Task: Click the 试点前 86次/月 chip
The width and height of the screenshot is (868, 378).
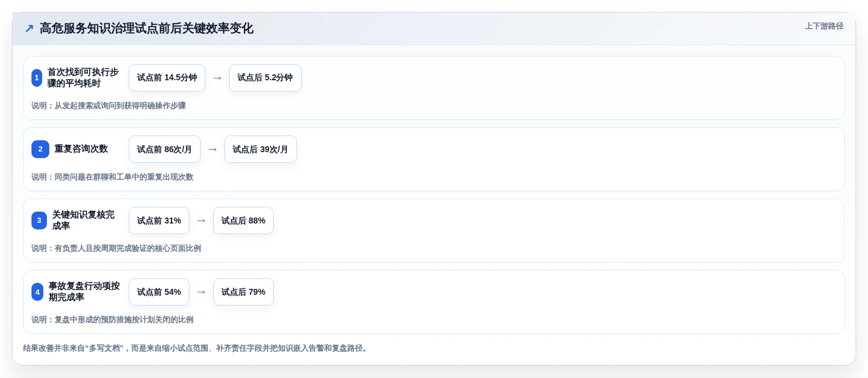Action: pos(164,149)
